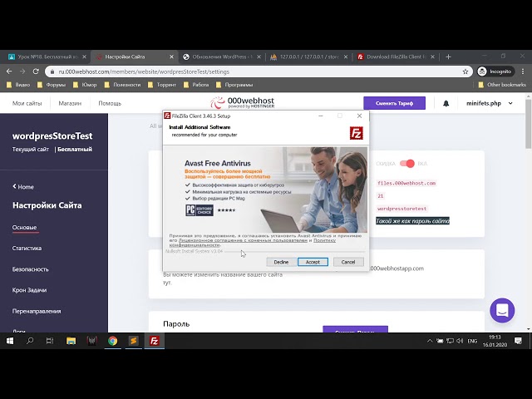The height and width of the screenshot is (399, 532).
Task: Decline the Avast offer in FileZilla setup
Action: (x=281, y=262)
